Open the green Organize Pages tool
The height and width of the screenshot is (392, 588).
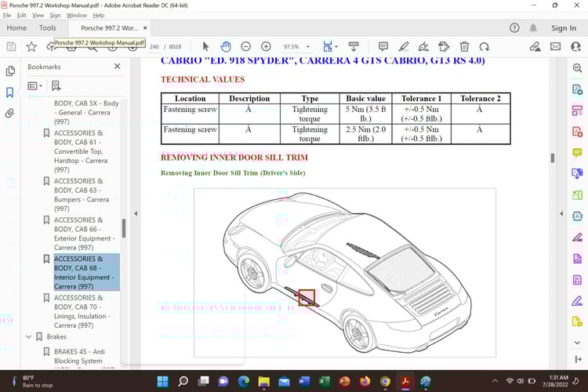click(x=577, y=195)
